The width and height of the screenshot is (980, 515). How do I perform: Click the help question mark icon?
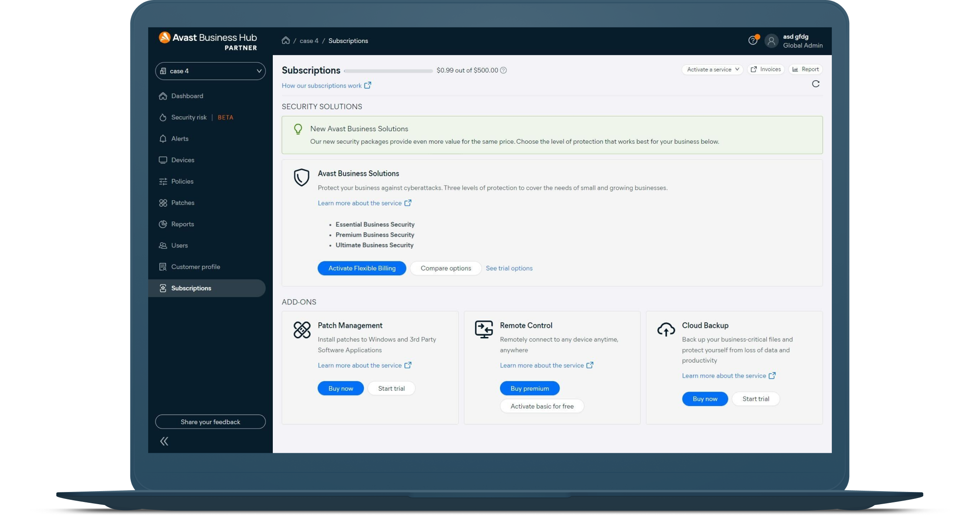click(x=753, y=40)
